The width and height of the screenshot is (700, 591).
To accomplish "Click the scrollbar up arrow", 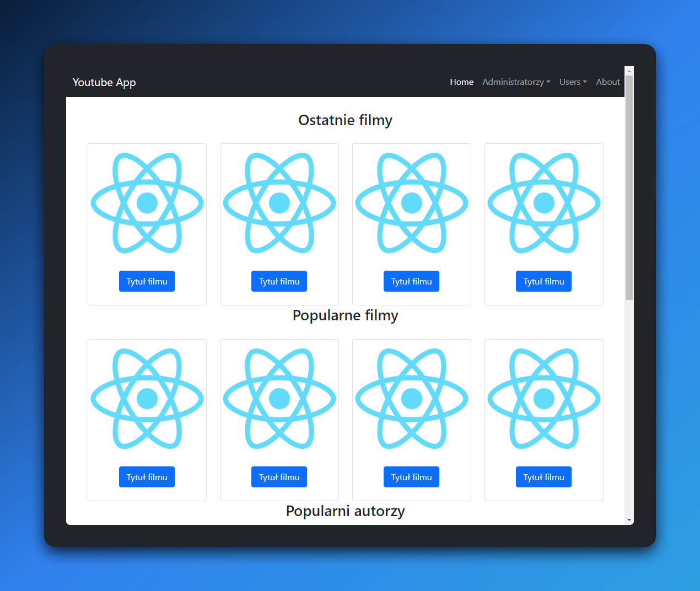I will (629, 71).
